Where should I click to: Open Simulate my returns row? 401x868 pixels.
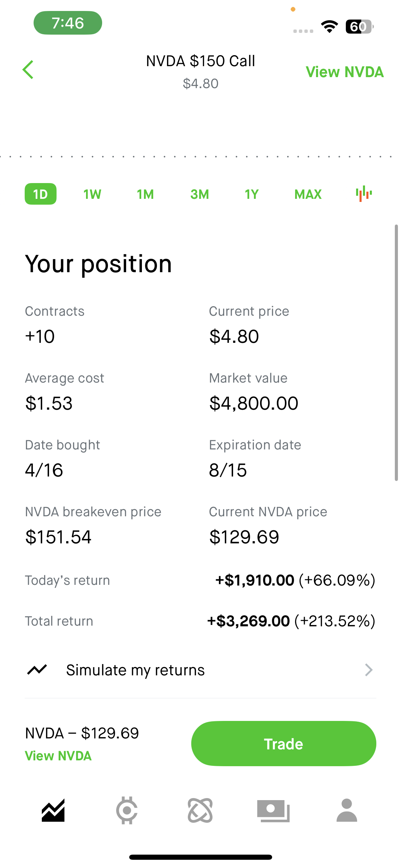[x=200, y=670]
